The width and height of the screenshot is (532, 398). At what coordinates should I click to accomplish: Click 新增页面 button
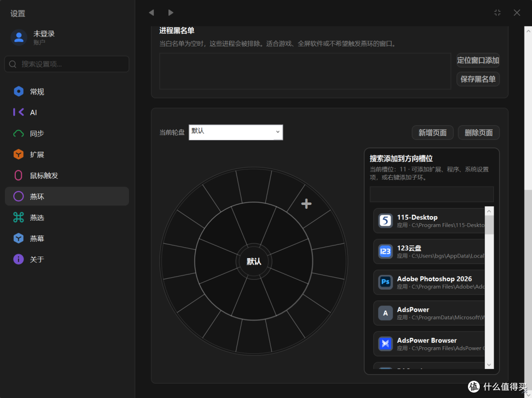coord(432,133)
